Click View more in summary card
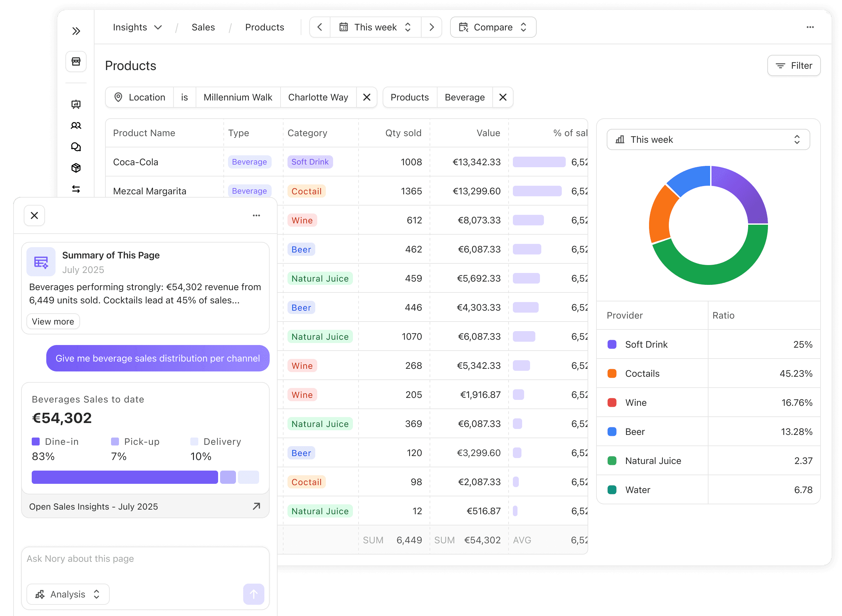 (53, 322)
